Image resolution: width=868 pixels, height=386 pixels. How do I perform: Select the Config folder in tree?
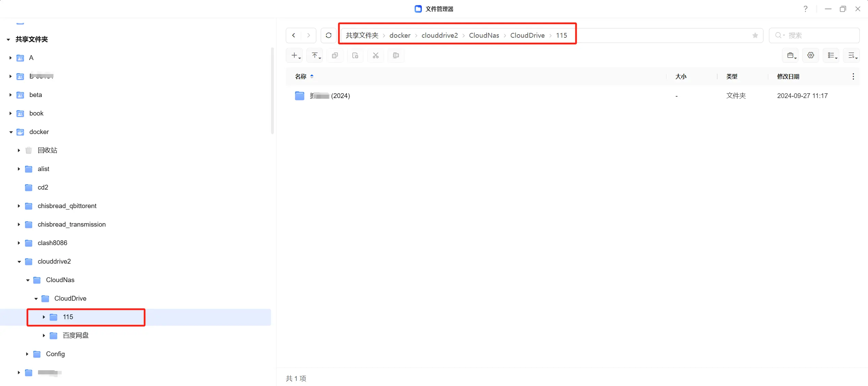[55, 354]
